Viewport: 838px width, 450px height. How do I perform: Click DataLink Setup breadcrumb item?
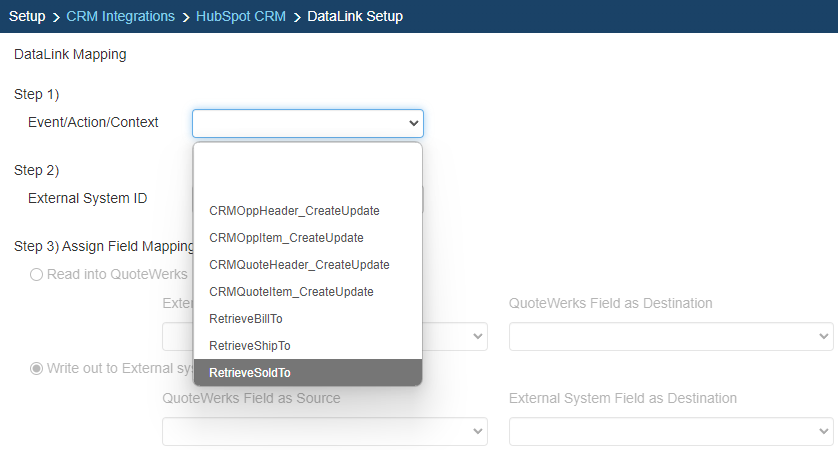[x=355, y=16]
